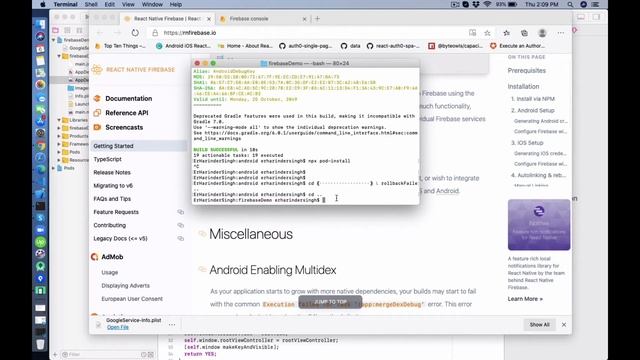Image resolution: width=640 pixels, height=360 pixels.
Task: Open the Edit menu
Action: click(x=109, y=4)
